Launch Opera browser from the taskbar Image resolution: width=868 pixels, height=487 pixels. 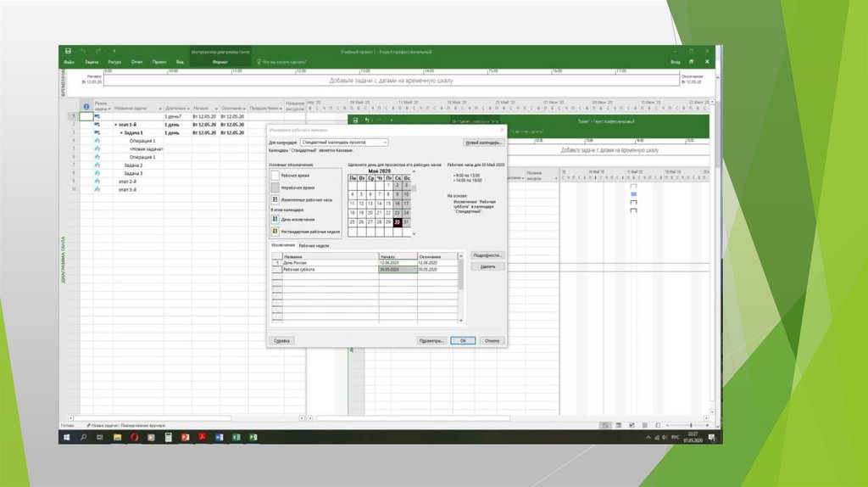(x=133, y=437)
